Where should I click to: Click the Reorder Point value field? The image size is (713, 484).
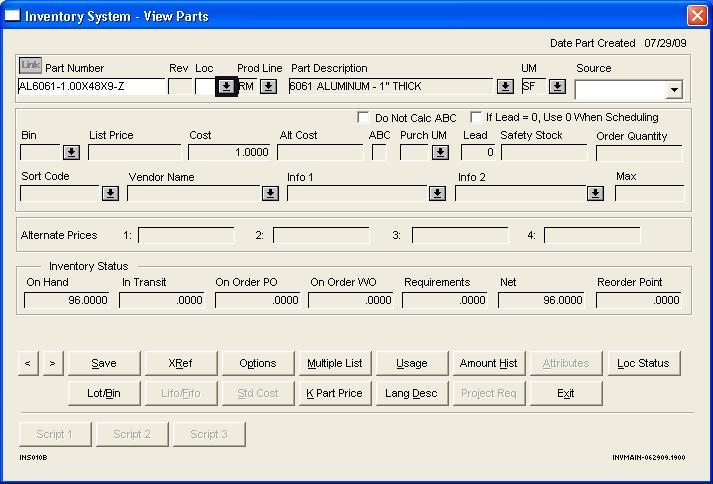pyautogui.click(x=639, y=300)
